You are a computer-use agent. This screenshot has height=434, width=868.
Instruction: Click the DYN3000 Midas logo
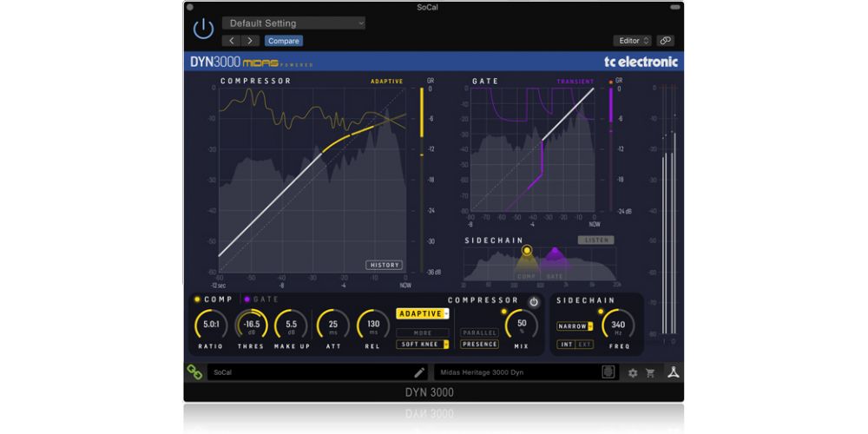pyautogui.click(x=252, y=62)
